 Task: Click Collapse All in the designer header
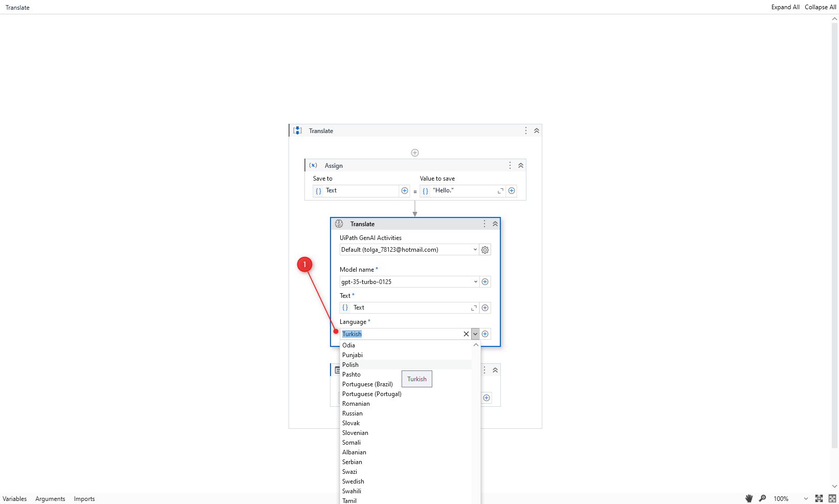click(821, 7)
